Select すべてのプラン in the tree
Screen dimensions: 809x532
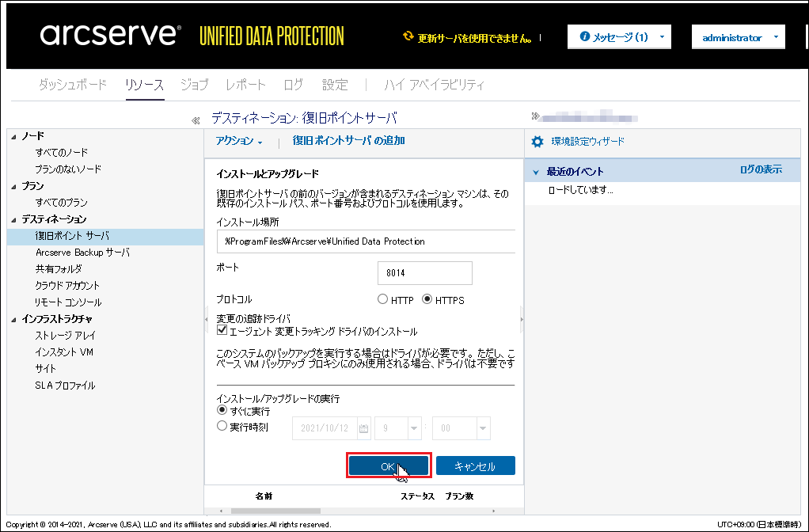[x=62, y=203]
